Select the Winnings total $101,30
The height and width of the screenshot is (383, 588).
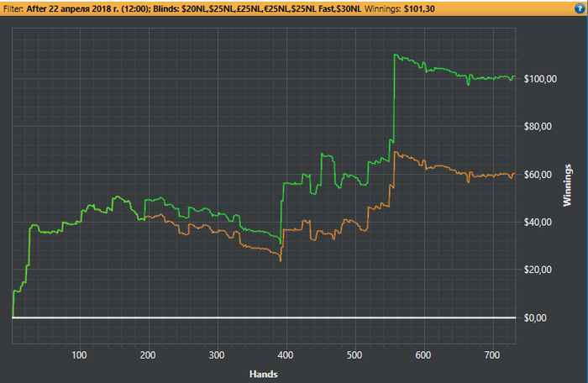click(x=419, y=8)
